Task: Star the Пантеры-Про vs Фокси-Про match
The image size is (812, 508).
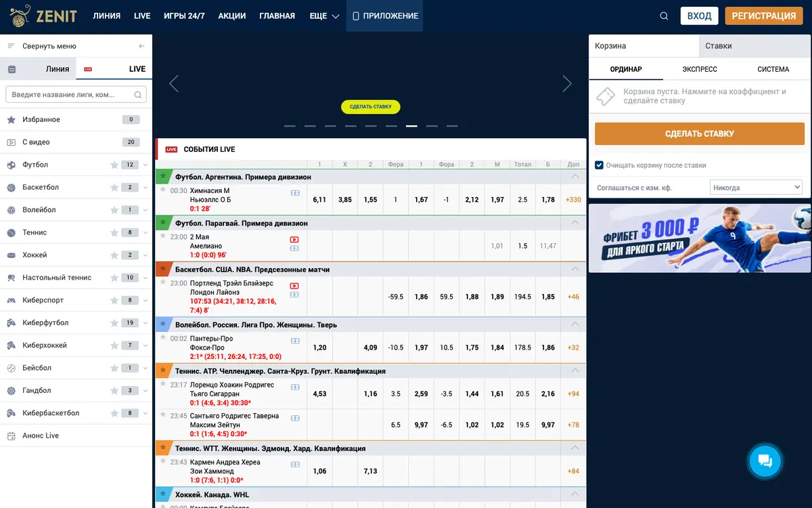Action: click(x=162, y=337)
